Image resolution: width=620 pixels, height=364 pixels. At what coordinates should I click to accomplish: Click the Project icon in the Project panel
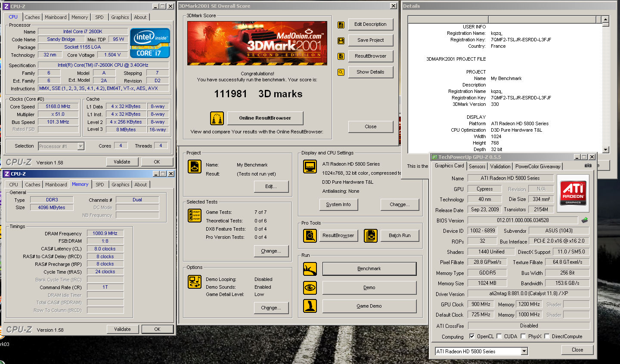coord(195,167)
